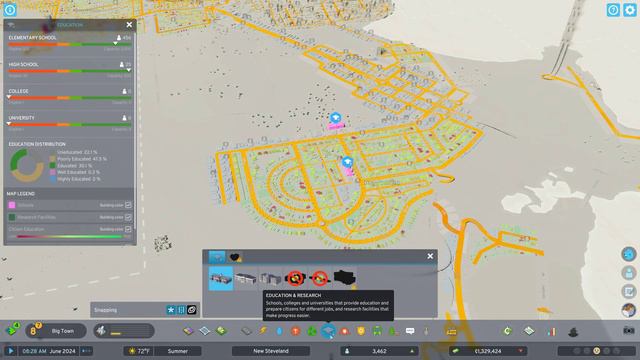640x360 pixels.
Task: Click the University capacity bar
Action: (x=70, y=124)
